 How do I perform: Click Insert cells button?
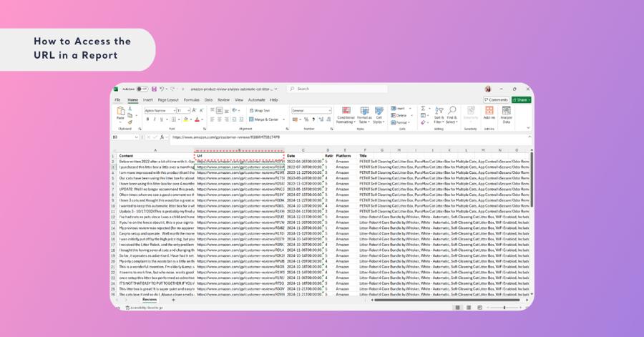[399, 108]
